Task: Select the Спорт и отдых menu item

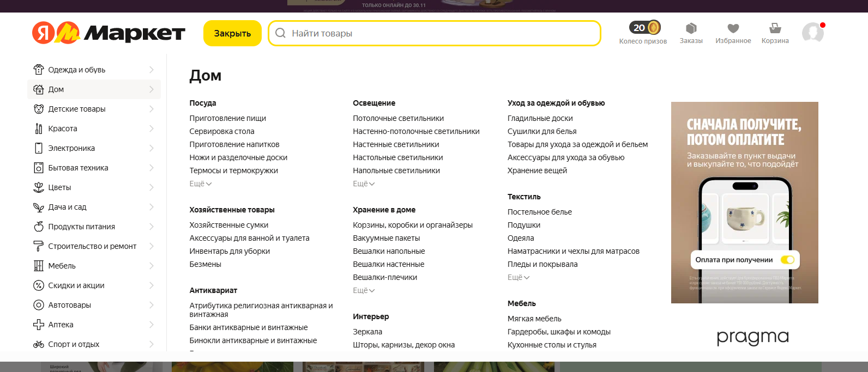Action: pos(74,344)
